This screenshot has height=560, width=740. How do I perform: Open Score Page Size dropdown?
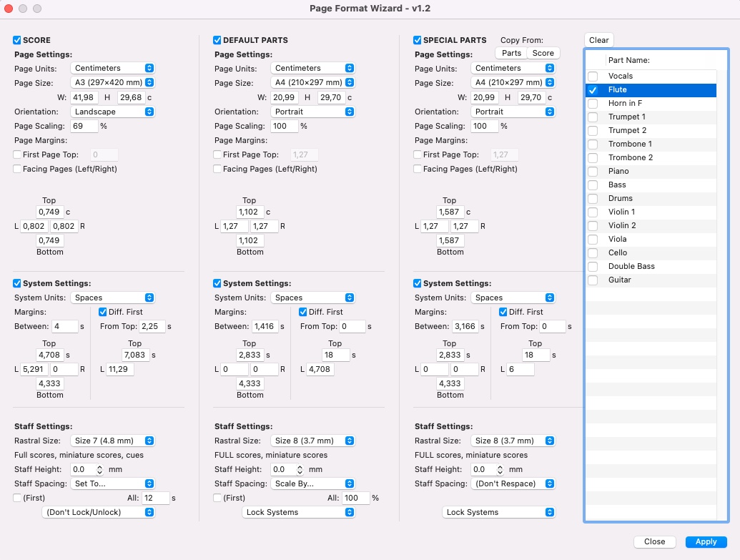tap(113, 82)
